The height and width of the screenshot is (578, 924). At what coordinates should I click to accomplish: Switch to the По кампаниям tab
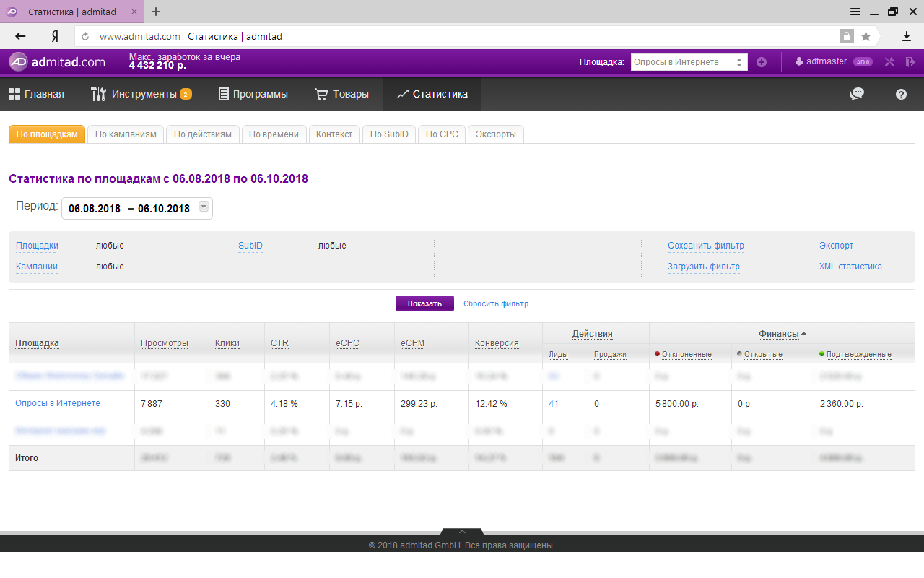coord(126,134)
